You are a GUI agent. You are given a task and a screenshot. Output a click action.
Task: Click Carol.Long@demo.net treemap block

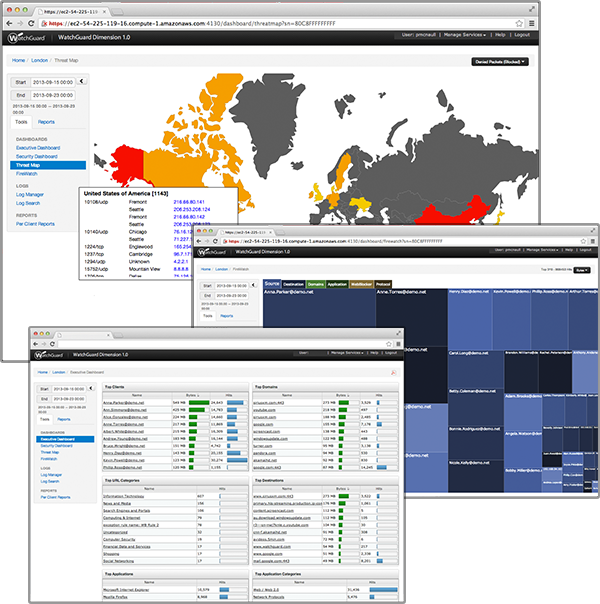pos(476,369)
